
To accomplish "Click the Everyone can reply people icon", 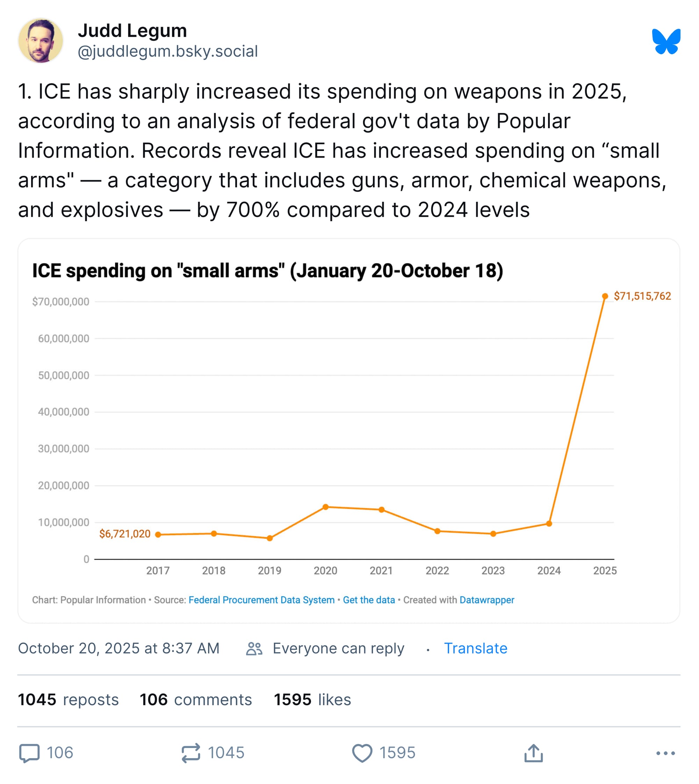I will tap(254, 648).
